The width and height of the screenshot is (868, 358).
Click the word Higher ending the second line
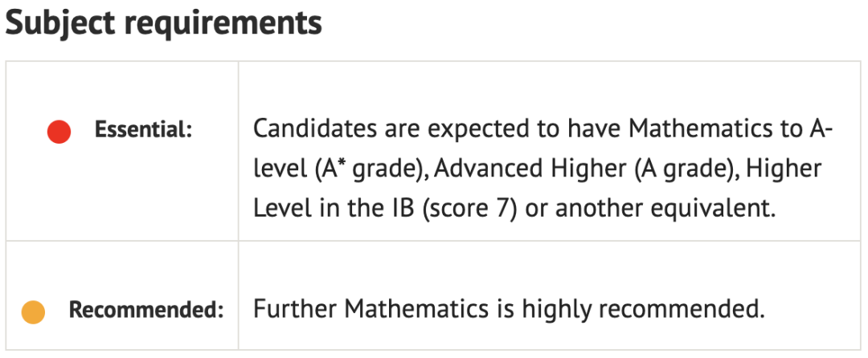[783, 169]
